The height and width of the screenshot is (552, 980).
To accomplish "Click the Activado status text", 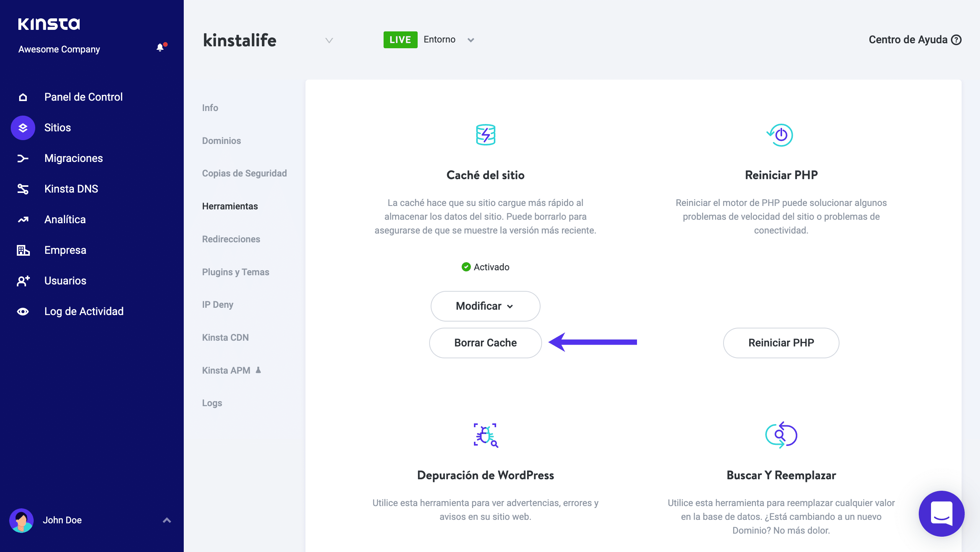I will (492, 267).
